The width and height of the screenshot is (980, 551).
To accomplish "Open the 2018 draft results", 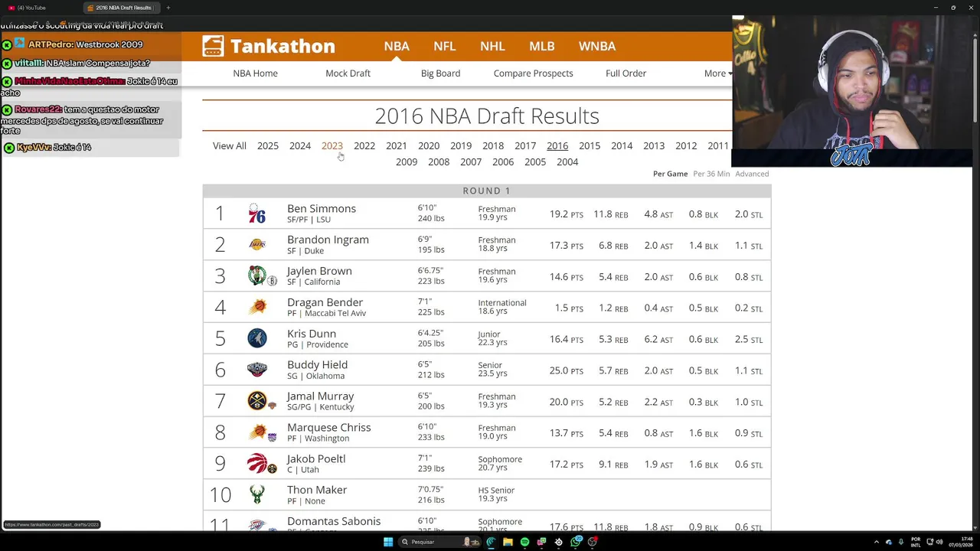I will pos(493,146).
